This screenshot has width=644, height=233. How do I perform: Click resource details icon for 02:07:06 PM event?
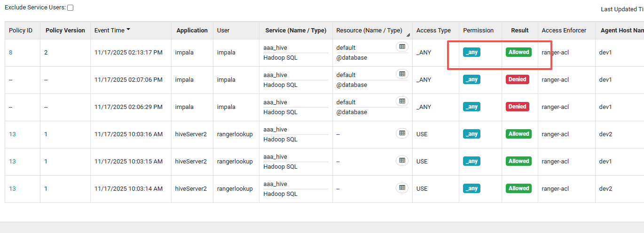(x=402, y=74)
